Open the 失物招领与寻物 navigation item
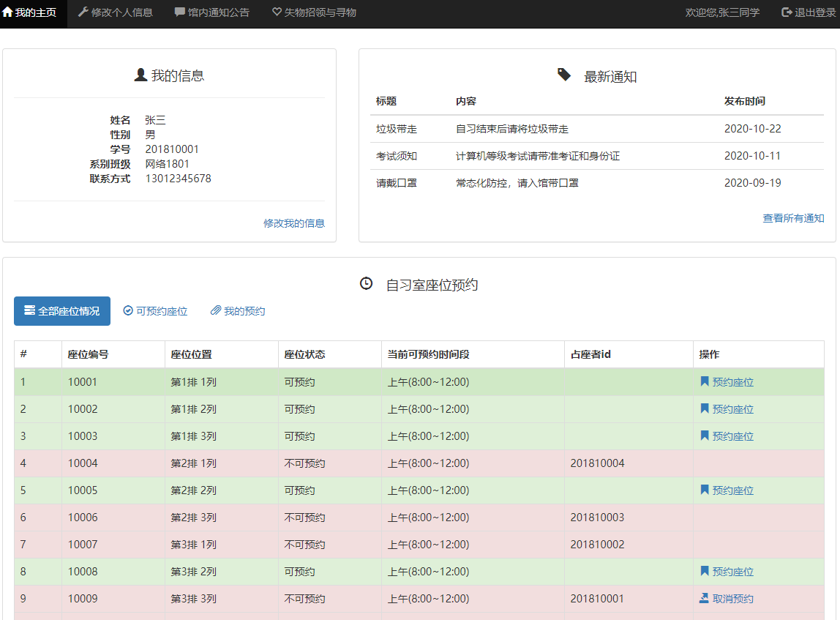 (314, 13)
